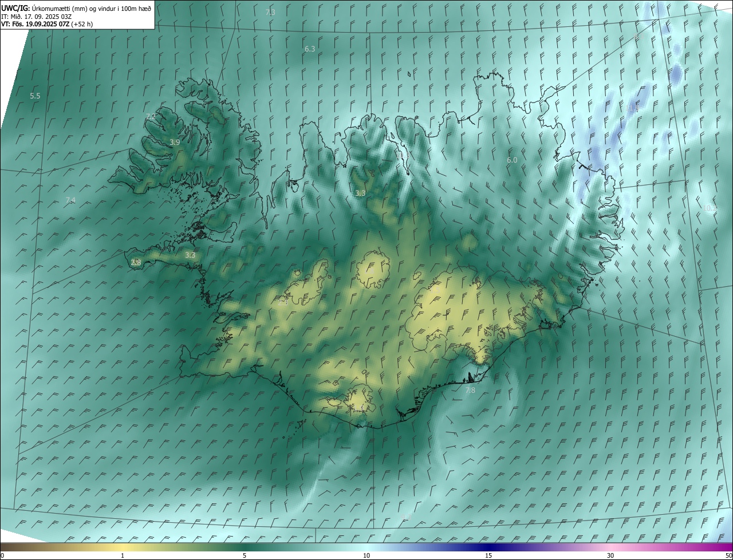Click the 3.9 value label in the Westfjords

(175, 142)
